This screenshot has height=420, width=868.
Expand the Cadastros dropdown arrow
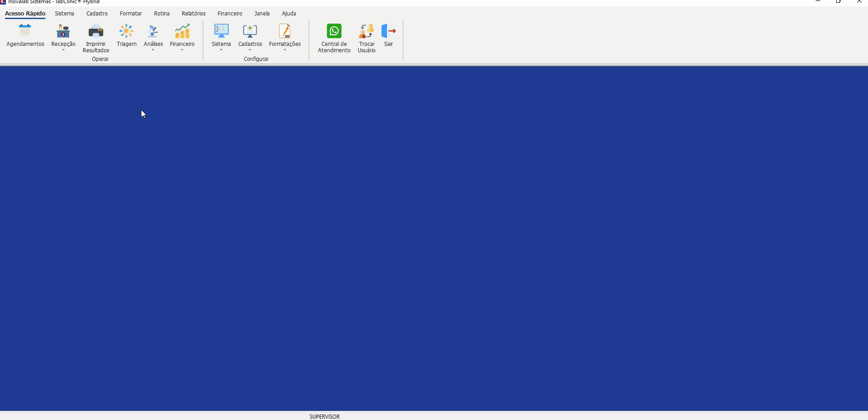pyautogui.click(x=250, y=50)
